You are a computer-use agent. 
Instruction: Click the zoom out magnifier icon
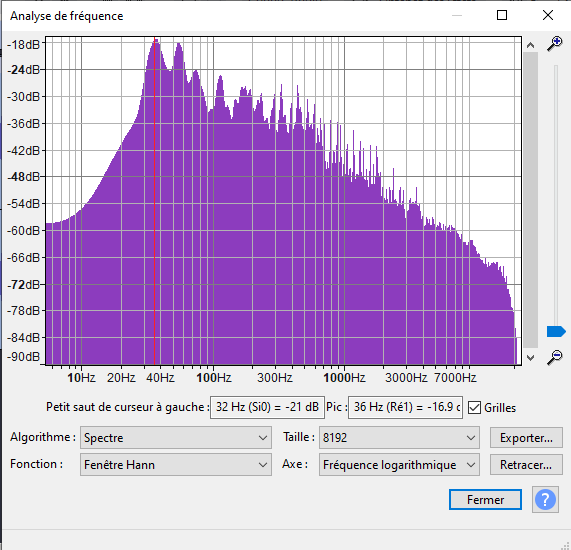[555, 357]
